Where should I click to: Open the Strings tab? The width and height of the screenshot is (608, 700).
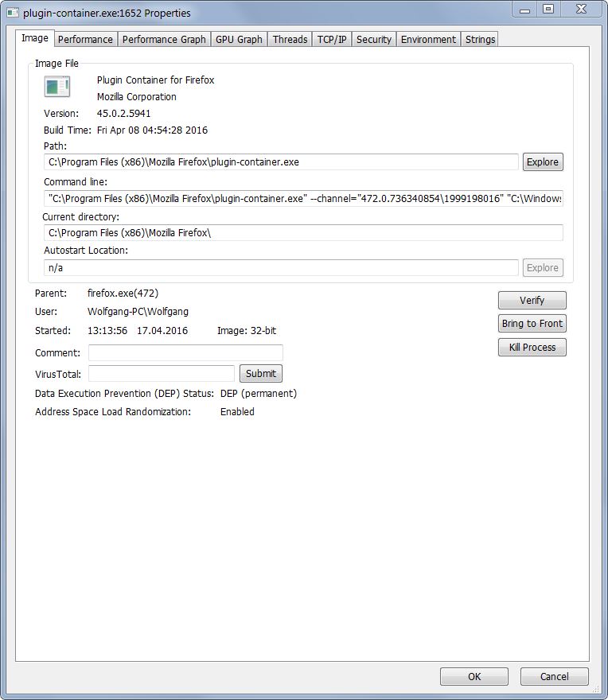pos(480,39)
